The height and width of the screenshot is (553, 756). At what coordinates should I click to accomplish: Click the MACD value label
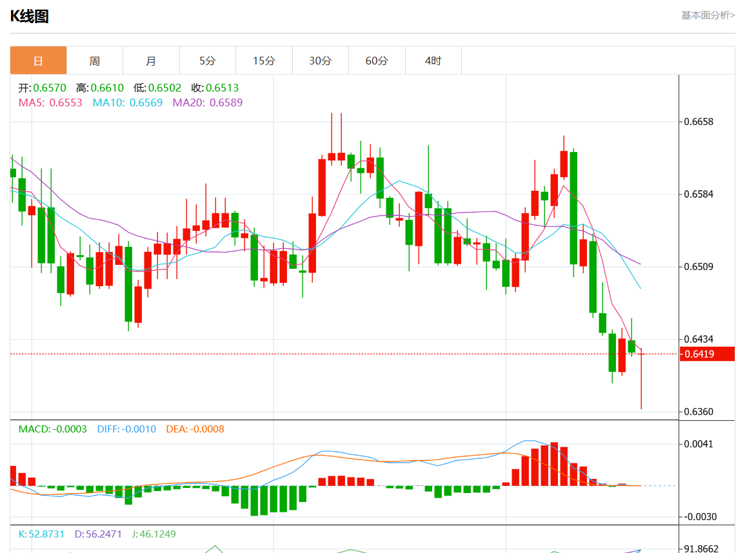coord(52,429)
